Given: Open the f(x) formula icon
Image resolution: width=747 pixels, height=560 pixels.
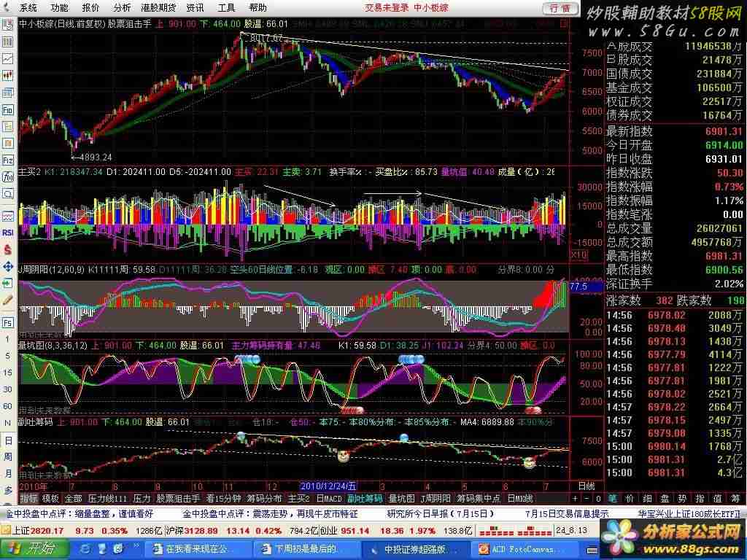Looking at the screenshot, I should [7, 177].
